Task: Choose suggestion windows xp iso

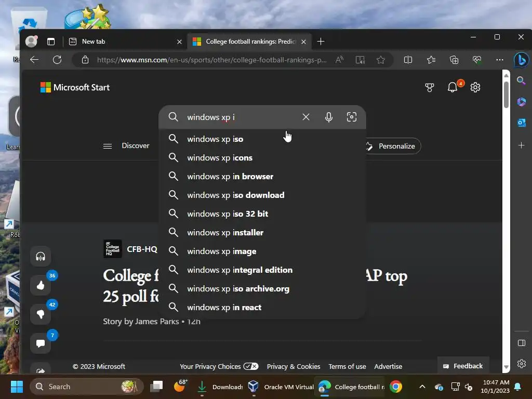Action: 262,139
